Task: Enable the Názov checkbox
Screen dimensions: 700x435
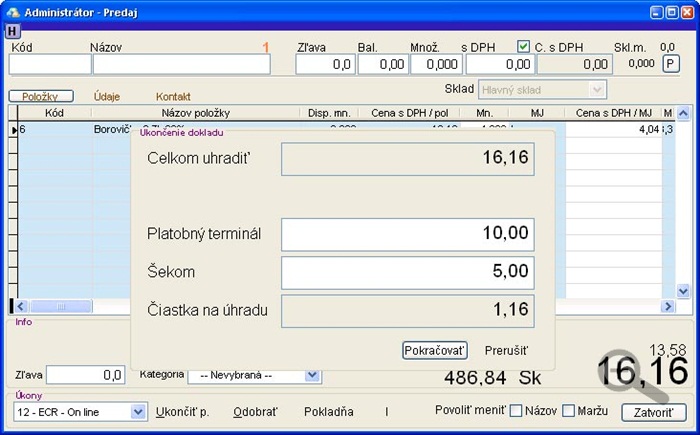Action: (x=516, y=411)
